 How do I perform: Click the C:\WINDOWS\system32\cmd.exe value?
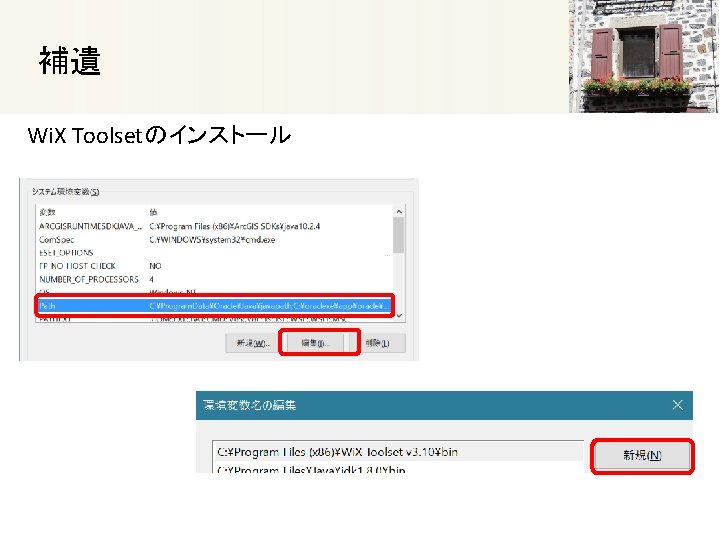pyautogui.click(x=212, y=240)
